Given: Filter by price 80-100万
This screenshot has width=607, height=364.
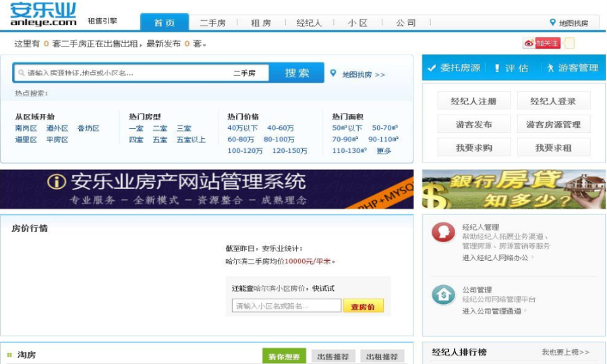Looking at the screenshot, I should click(x=279, y=140).
